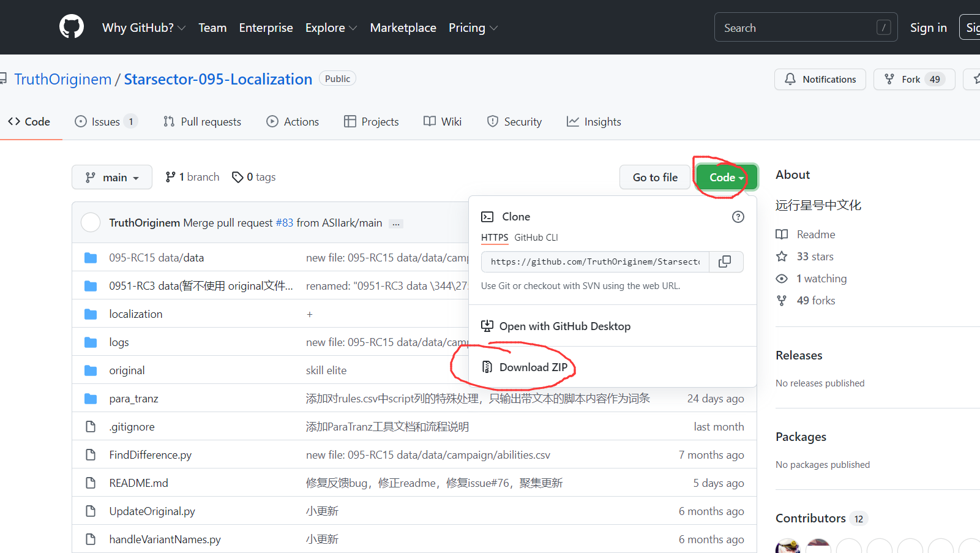This screenshot has height=553, width=980.
Task: Open the Pull requests tab
Action: (203, 122)
